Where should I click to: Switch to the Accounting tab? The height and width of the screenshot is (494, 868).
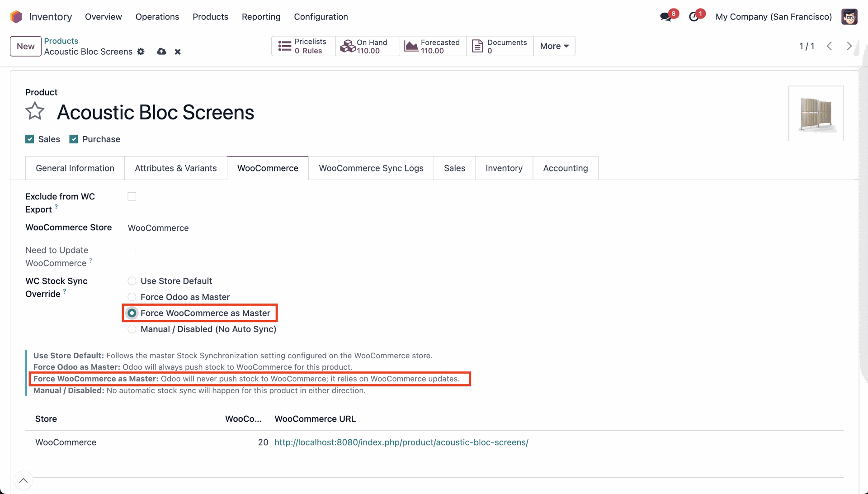coord(566,168)
